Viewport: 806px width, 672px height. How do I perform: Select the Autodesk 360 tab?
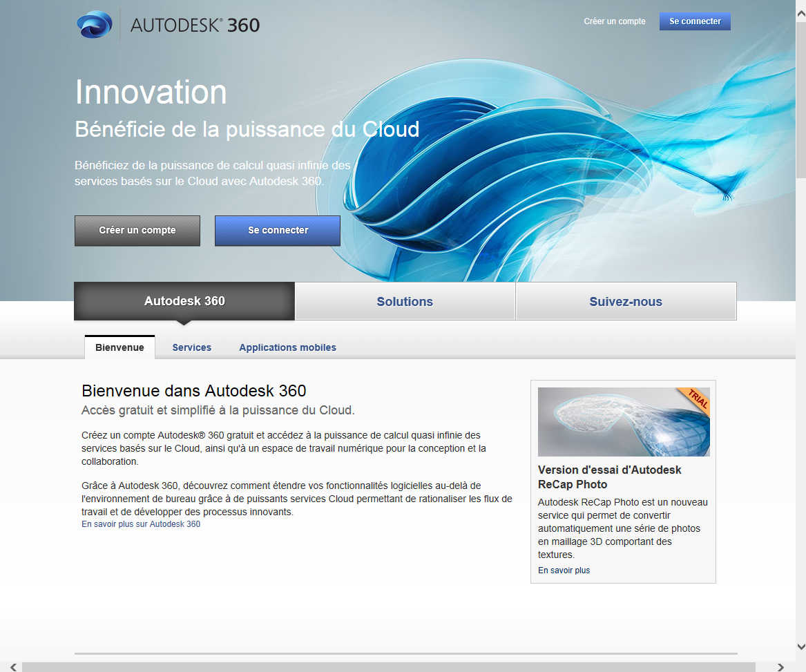pos(184,301)
